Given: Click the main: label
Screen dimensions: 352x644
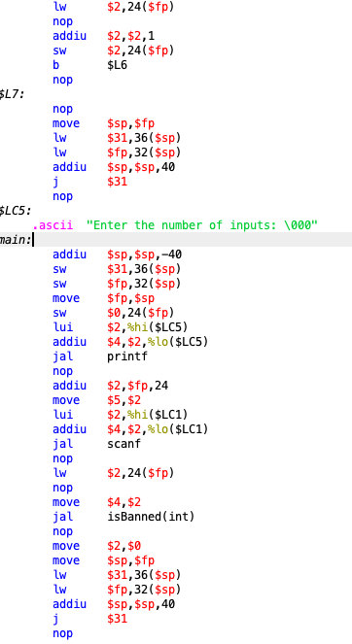Looking at the screenshot, I should [x=16, y=240].
